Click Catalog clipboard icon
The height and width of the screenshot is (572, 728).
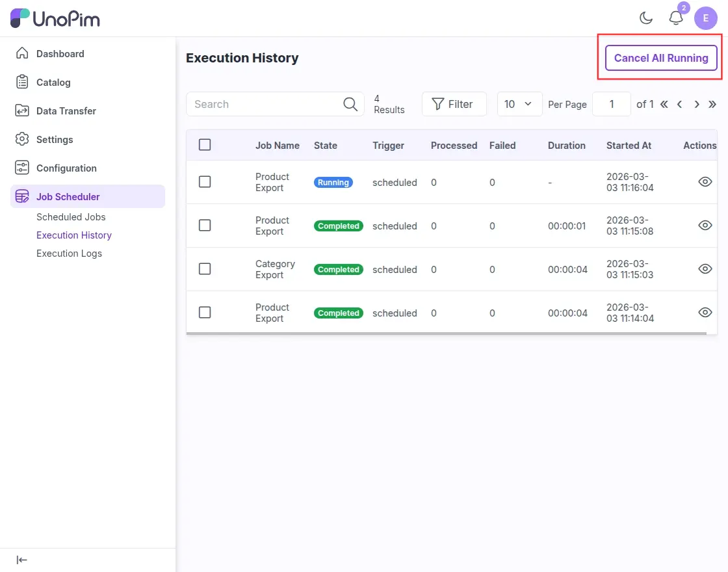[x=22, y=82]
